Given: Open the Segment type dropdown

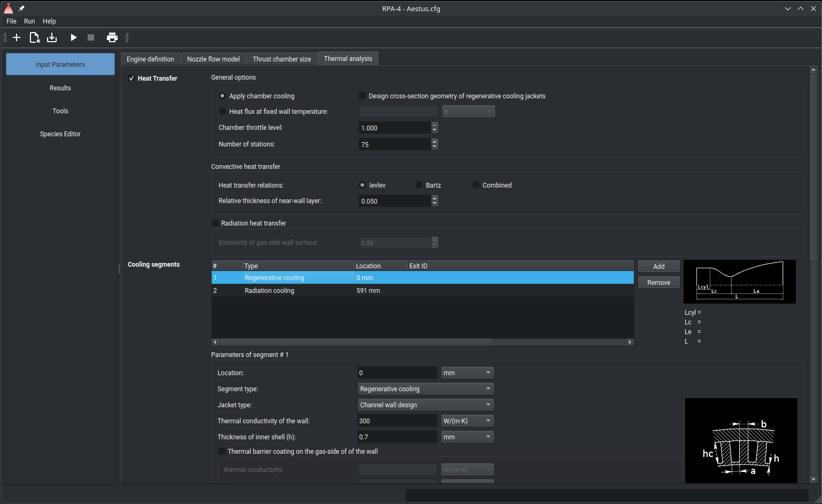Looking at the screenshot, I should coord(425,389).
